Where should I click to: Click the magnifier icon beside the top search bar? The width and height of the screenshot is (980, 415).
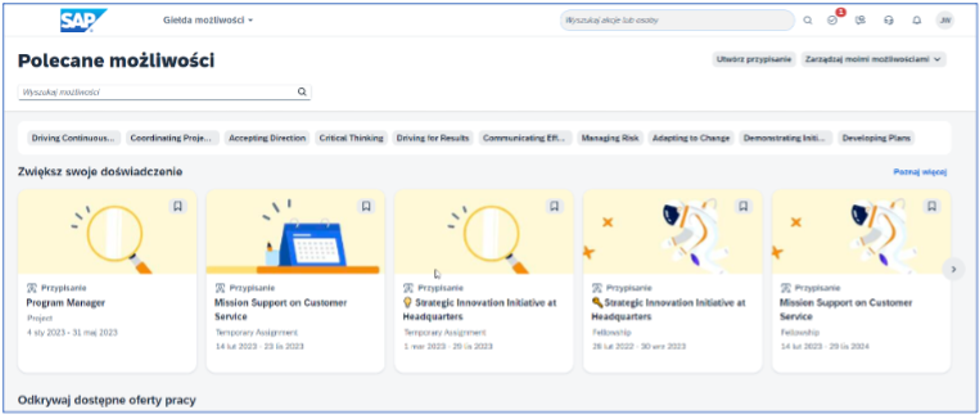pyautogui.click(x=808, y=20)
